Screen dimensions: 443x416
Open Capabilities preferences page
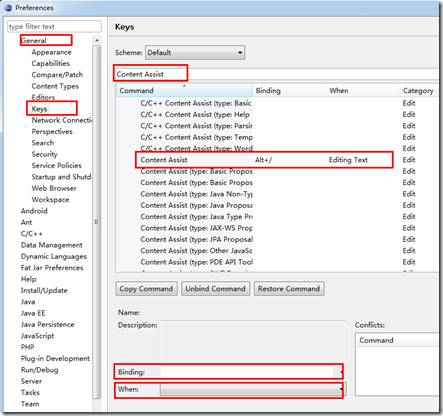[x=51, y=63]
